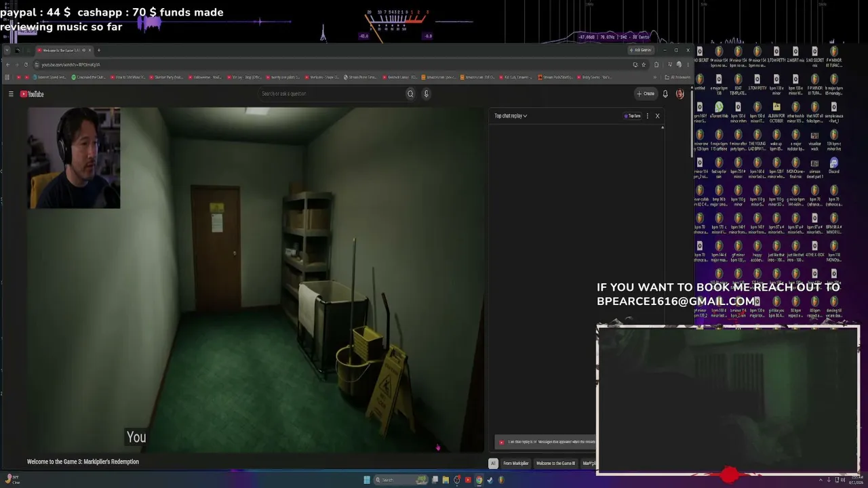Open chat options three-dot menu
This screenshot has width=868, height=488.
tap(647, 116)
